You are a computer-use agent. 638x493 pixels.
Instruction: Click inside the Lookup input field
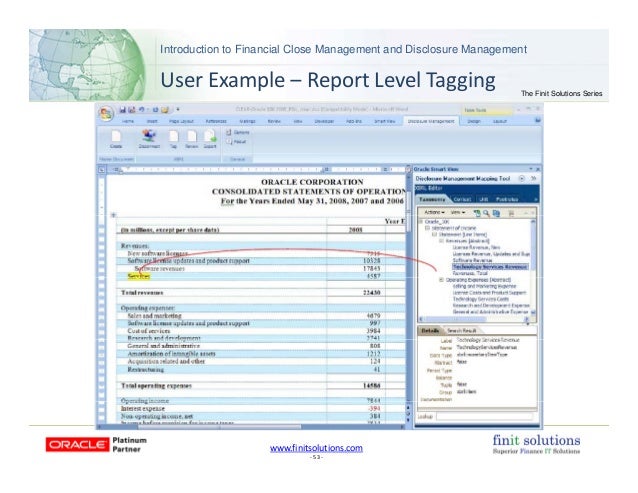tap(484, 417)
